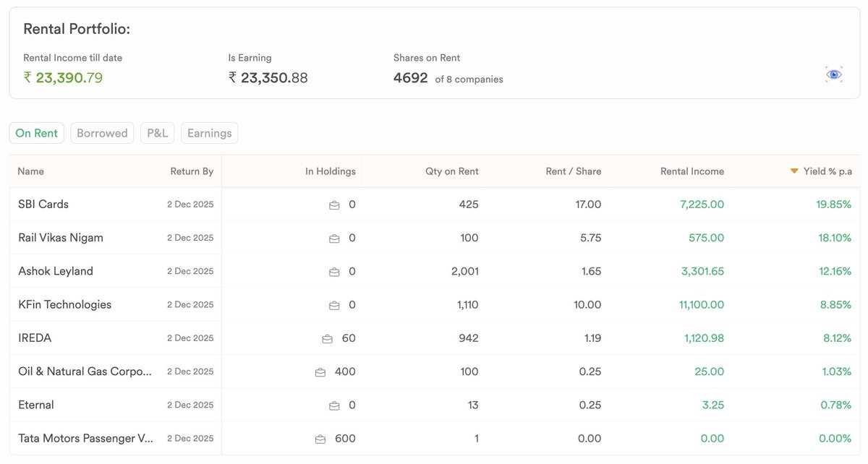
Task: Click IREDA holdings value 60
Action: click(x=349, y=338)
